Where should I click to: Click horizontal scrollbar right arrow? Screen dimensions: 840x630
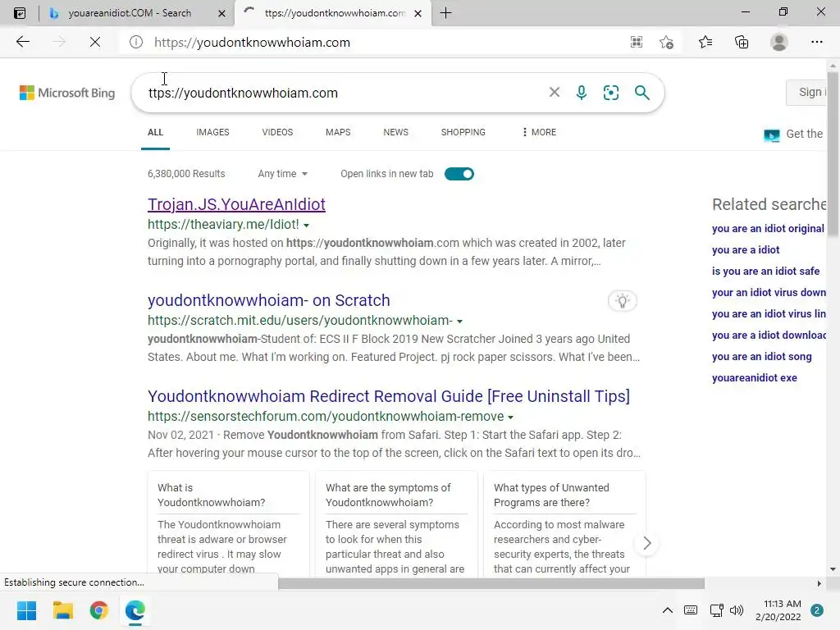click(x=819, y=583)
